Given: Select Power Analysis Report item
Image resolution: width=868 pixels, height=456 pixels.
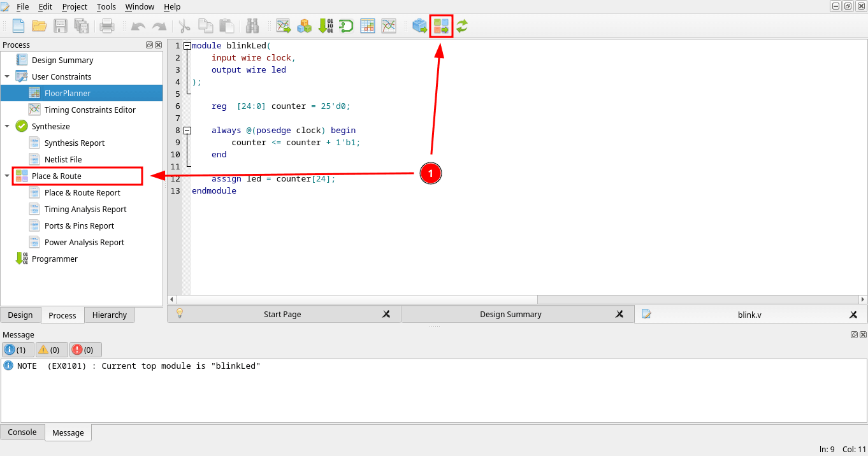Looking at the screenshot, I should coord(84,243).
